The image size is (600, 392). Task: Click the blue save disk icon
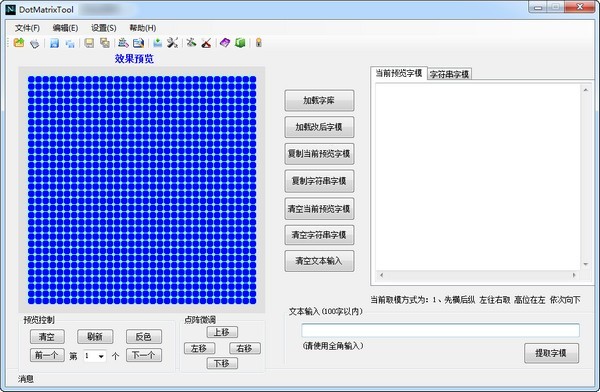pos(54,43)
